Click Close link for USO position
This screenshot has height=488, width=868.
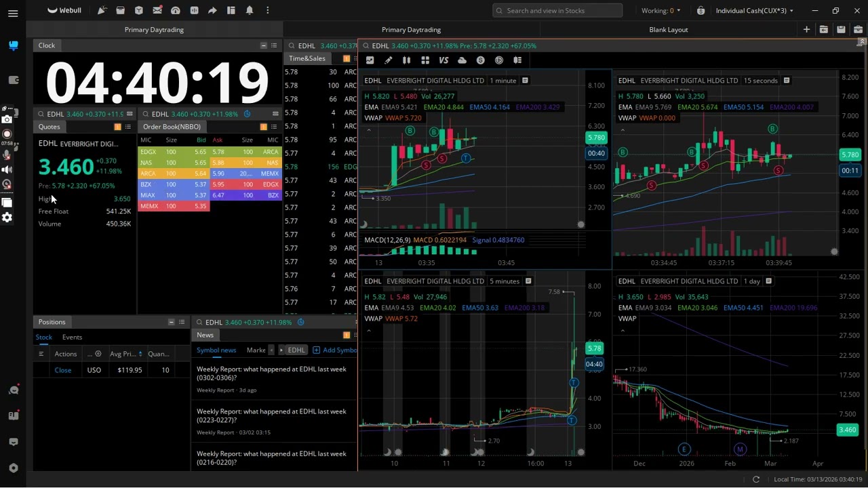[63, 370]
